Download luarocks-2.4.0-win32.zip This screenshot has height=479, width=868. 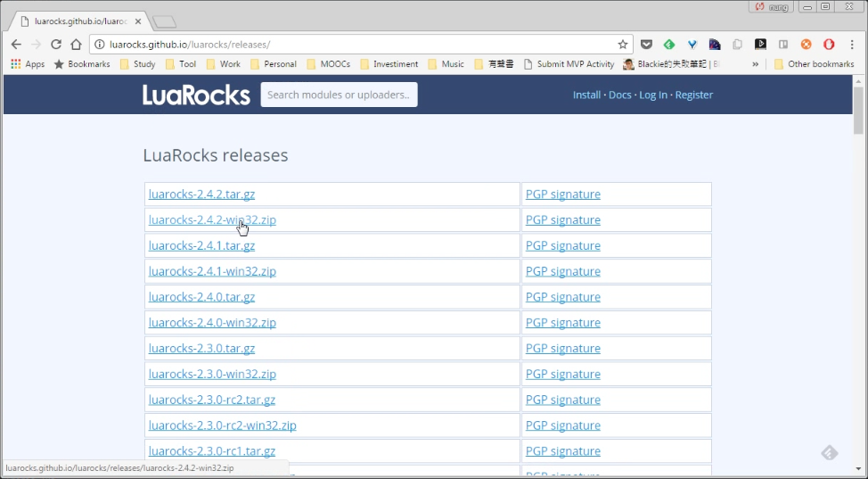point(212,323)
